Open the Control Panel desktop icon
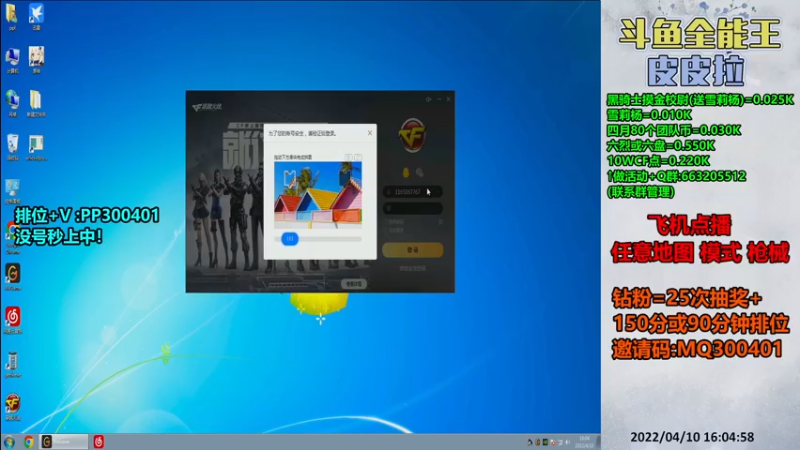The width and height of the screenshot is (800, 450). pos(12,191)
